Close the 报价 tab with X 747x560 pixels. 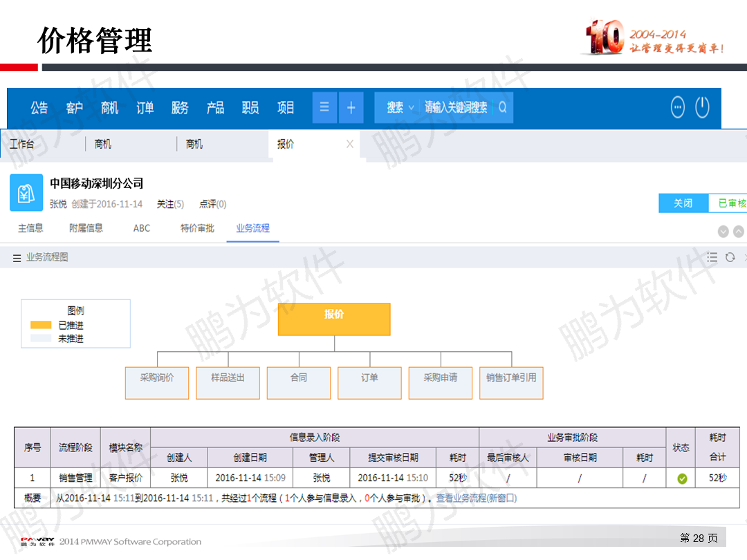pos(350,144)
